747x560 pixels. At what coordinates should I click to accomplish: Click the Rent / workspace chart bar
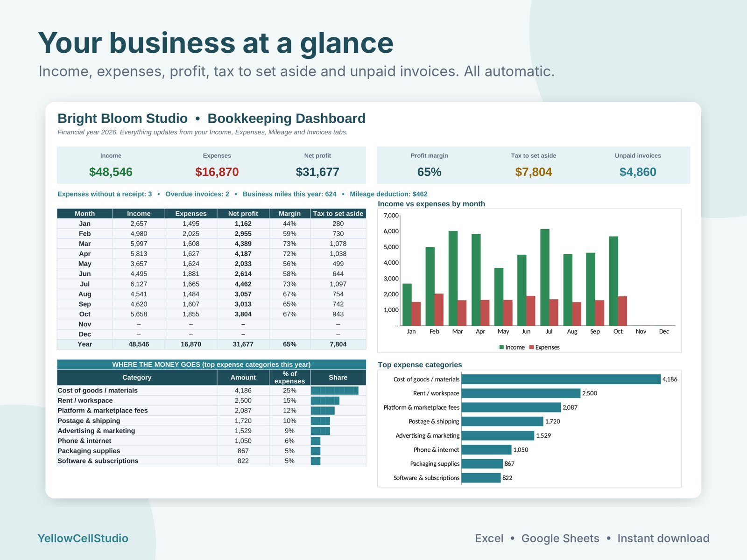(521, 393)
